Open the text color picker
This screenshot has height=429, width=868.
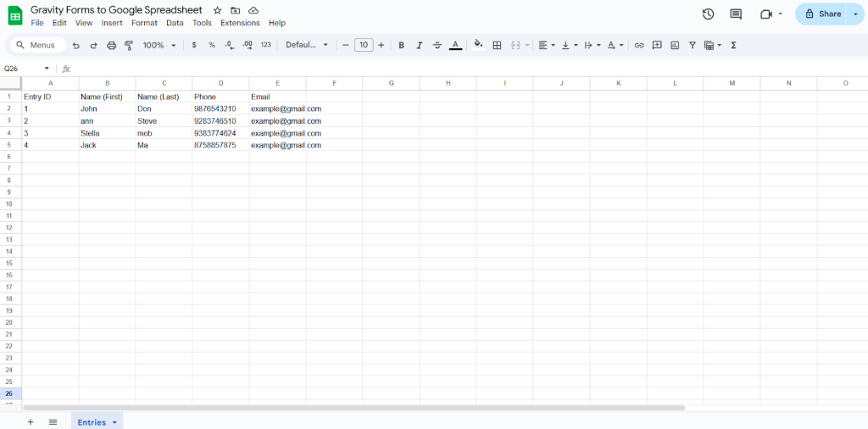[455, 46]
